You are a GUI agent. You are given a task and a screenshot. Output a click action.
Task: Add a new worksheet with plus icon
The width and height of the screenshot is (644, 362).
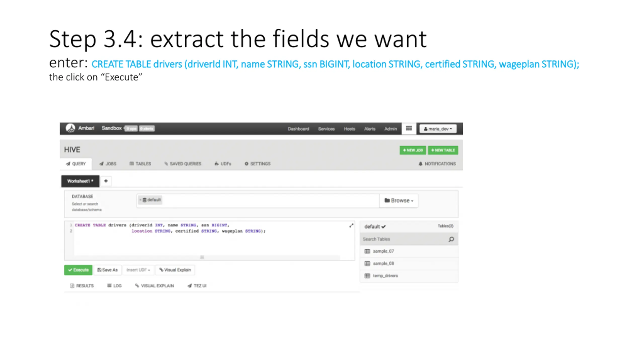[106, 181]
